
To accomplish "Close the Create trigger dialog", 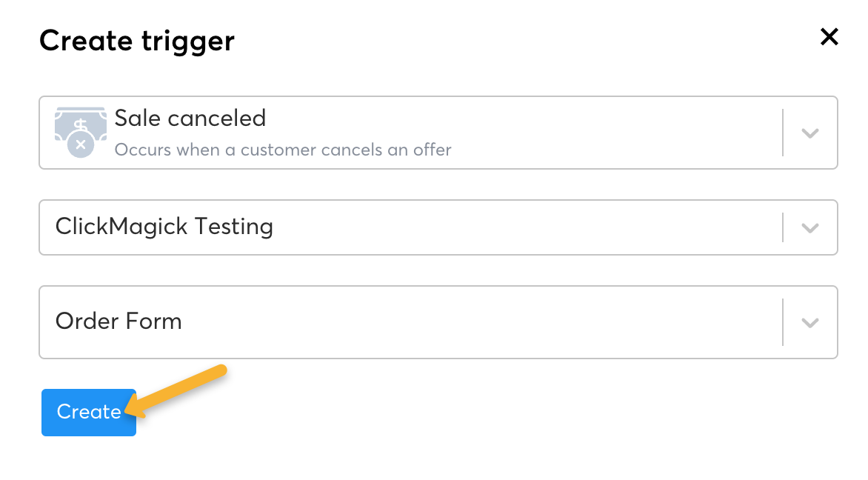I will [829, 37].
